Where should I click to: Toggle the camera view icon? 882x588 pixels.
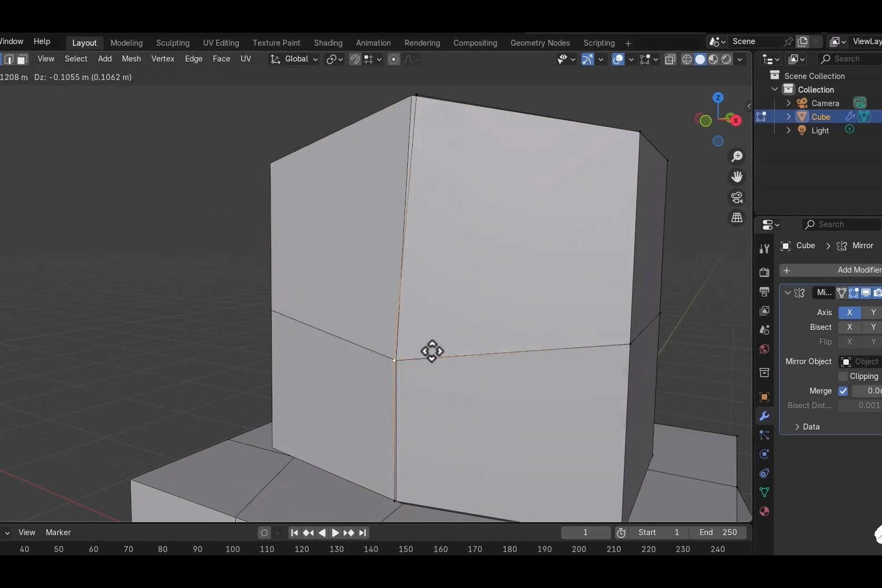(x=737, y=197)
